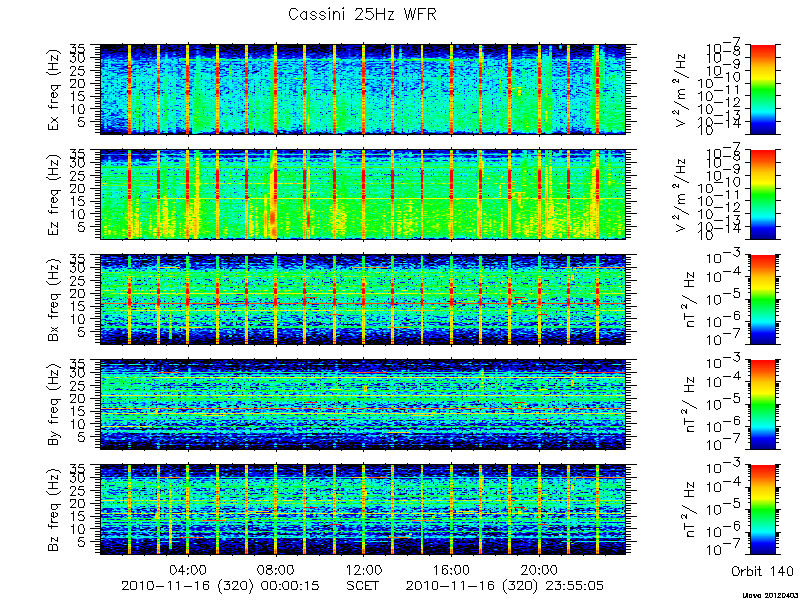Click the Ex frequency spectrogram panel
The height and width of the screenshot is (600, 800).
pyautogui.click(x=363, y=89)
